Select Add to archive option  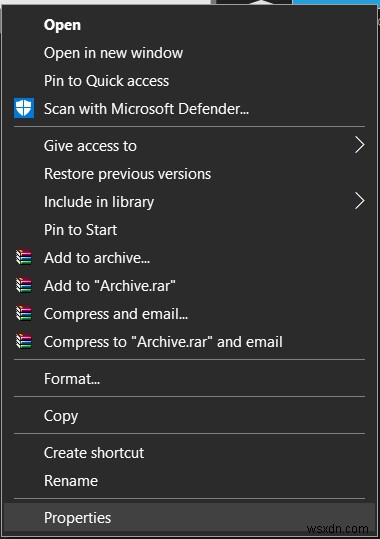pos(189,257)
